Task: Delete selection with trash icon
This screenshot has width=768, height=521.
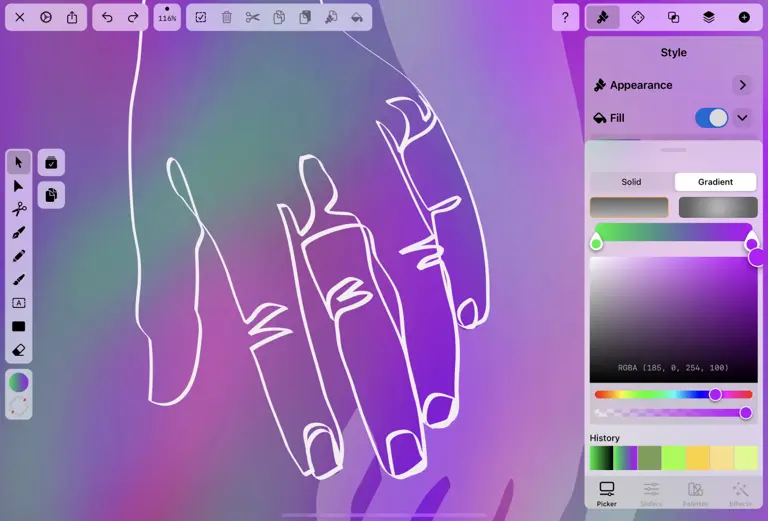Action: pos(227,18)
